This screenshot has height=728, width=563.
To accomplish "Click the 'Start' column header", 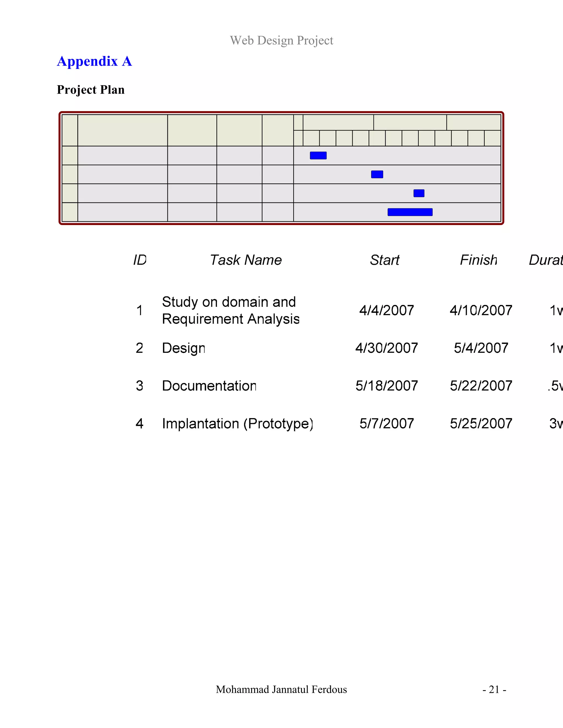I will click(x=385, y=260).
